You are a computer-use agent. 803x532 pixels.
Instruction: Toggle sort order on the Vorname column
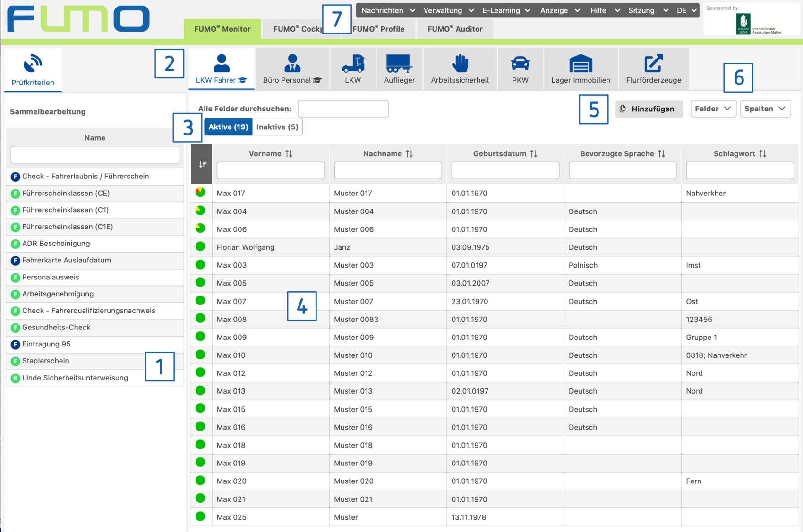point(289,154)
